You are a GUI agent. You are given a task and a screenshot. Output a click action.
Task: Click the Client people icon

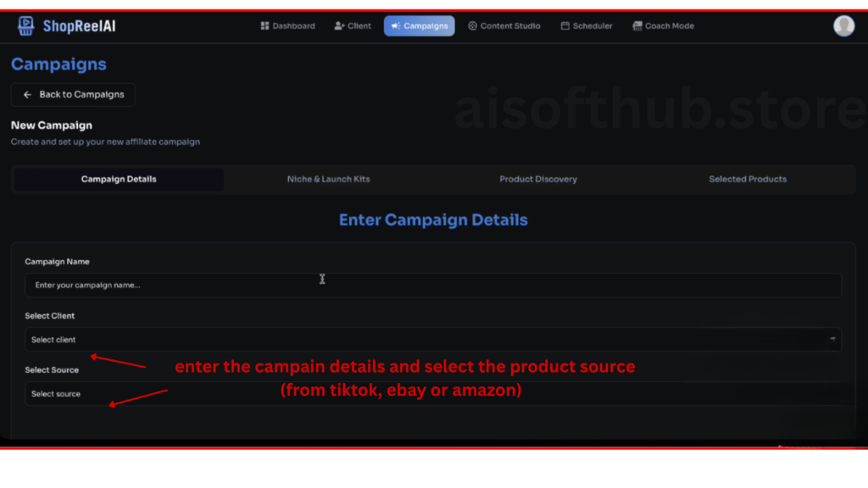pyautogui.click(x=339, y=26)
